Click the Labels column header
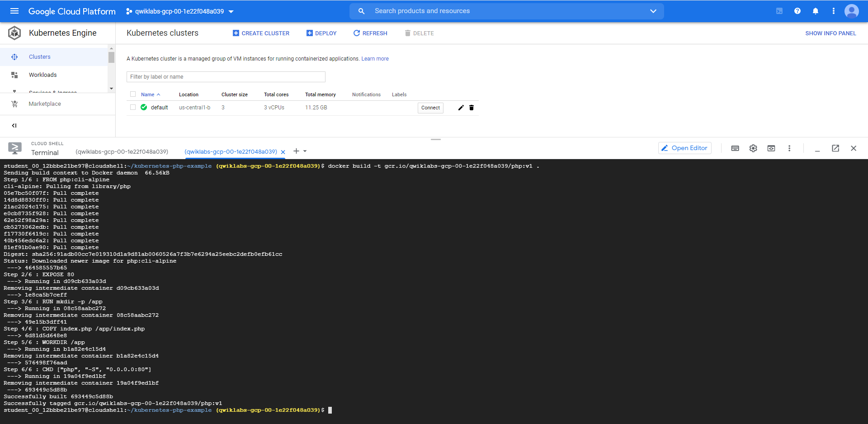 399,94
